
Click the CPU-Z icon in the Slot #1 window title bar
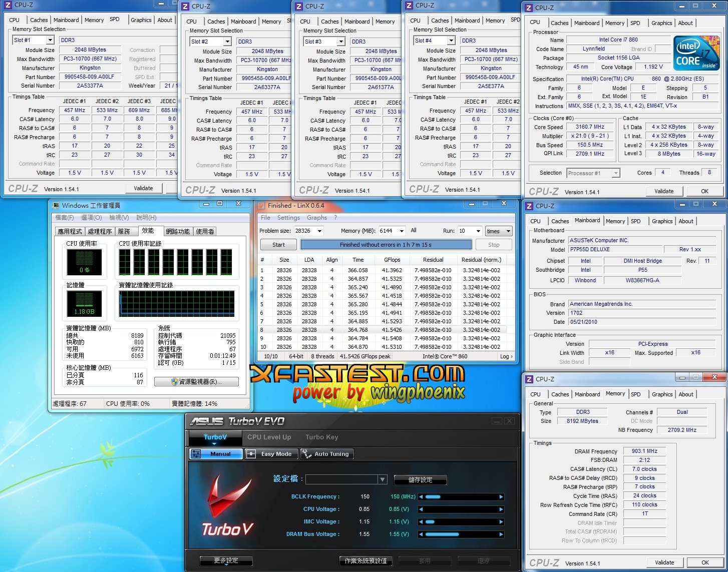[x=8, y=5]
